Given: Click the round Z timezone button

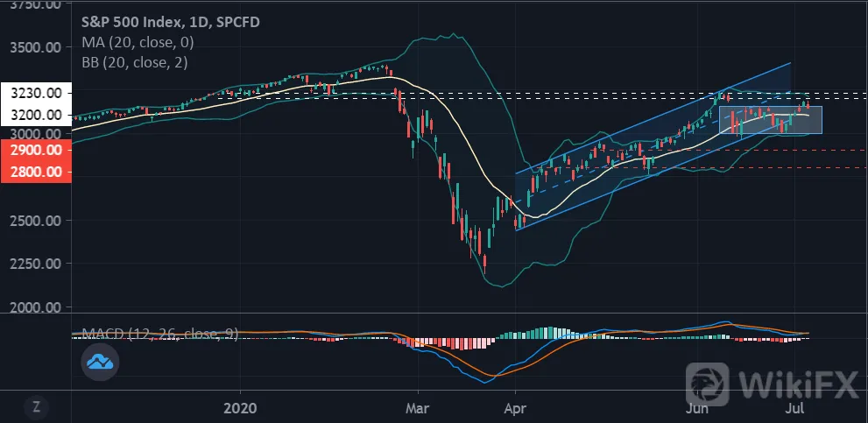Looking at the screenshot, I should coord(37,407).
